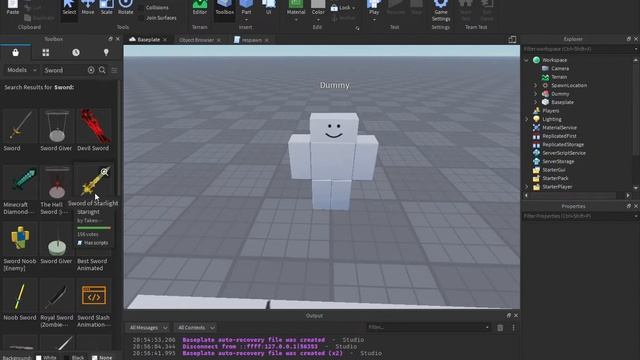
Task: Expand the Dummy node in Explorer
Action: tap(536, 94)
